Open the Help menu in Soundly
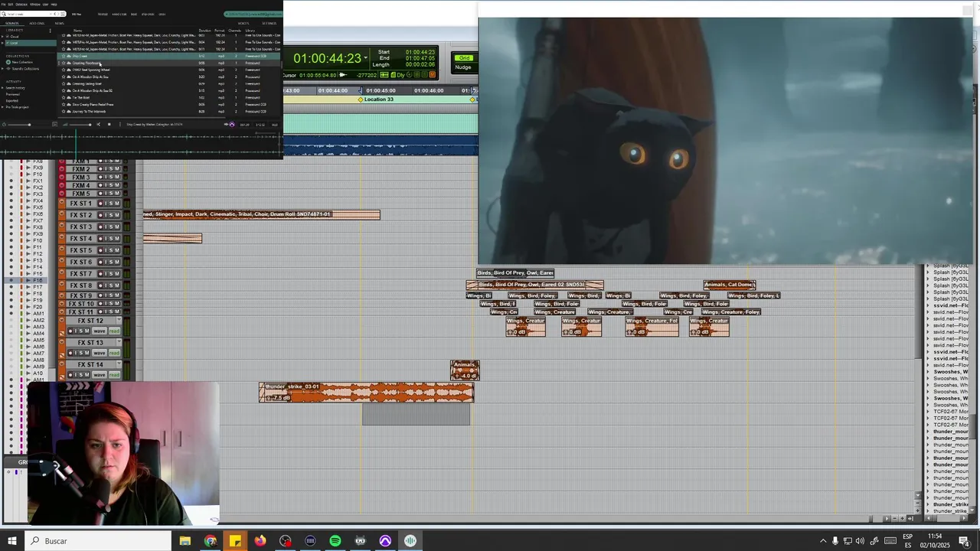The image size is (980, 551). 54,5
